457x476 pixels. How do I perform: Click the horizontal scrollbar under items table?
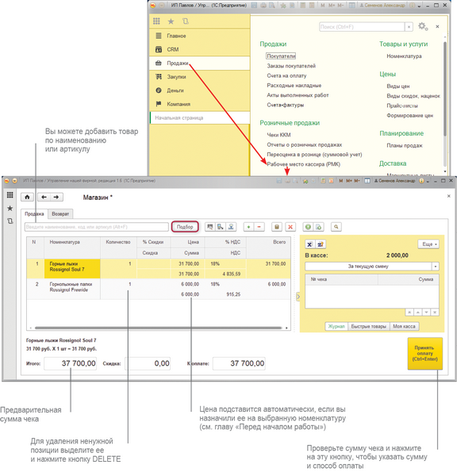pos(158,328)
